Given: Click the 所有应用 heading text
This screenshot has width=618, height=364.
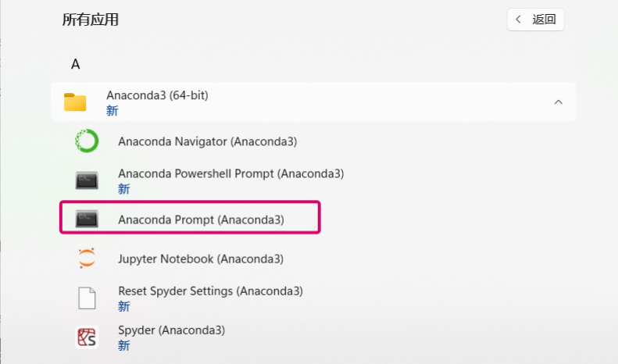Looking at the screenshot, I should (x=91, y=20).
